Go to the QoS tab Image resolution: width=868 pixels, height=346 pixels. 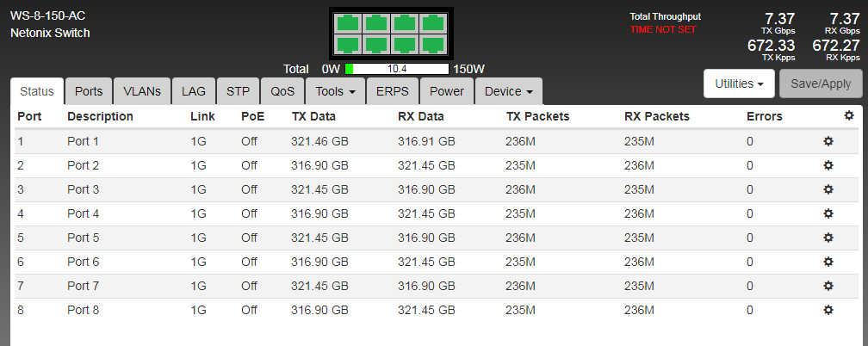tap(282, 91)
